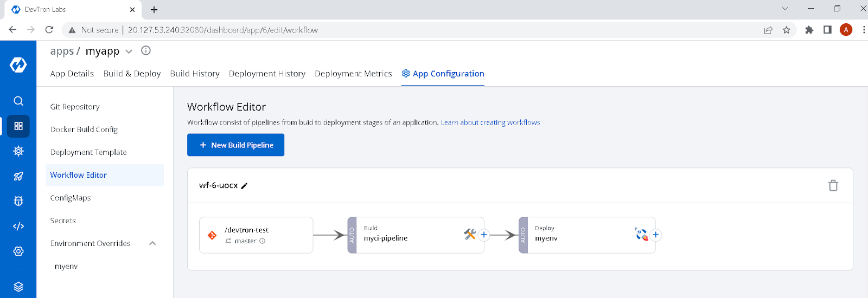Collapse the Environment Overrides section
Viewport: 868px width, 298px height.
click(152, 243)
